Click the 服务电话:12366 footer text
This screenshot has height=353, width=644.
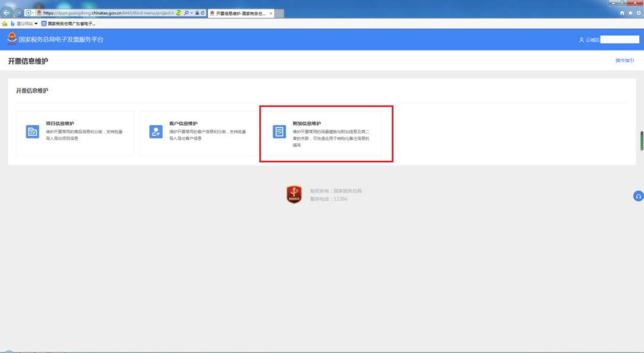click(x=329, y=199)
